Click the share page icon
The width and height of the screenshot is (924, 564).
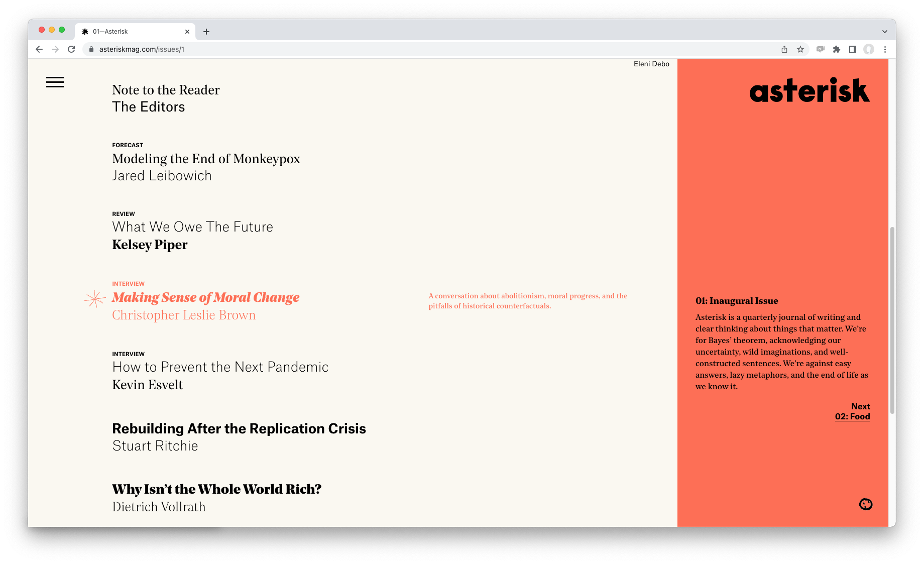784,49
